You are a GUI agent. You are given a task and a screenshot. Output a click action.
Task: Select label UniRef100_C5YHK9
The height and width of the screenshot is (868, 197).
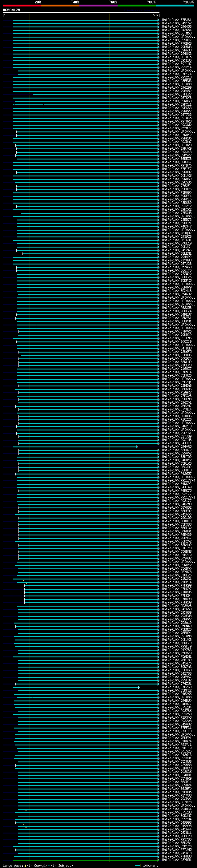click(176, 778)
